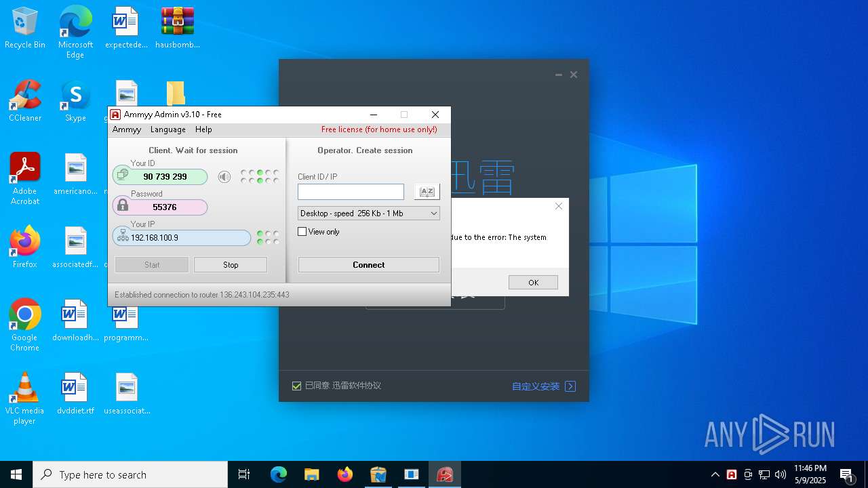
Task: Click the Stop button
Action: coord(231,265)
